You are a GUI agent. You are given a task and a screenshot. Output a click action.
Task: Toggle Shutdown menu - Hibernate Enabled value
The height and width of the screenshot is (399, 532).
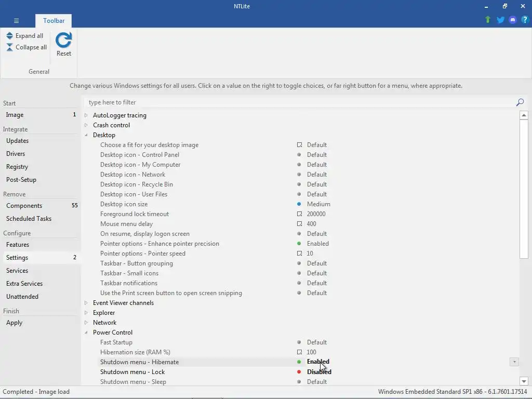point(318,362)
